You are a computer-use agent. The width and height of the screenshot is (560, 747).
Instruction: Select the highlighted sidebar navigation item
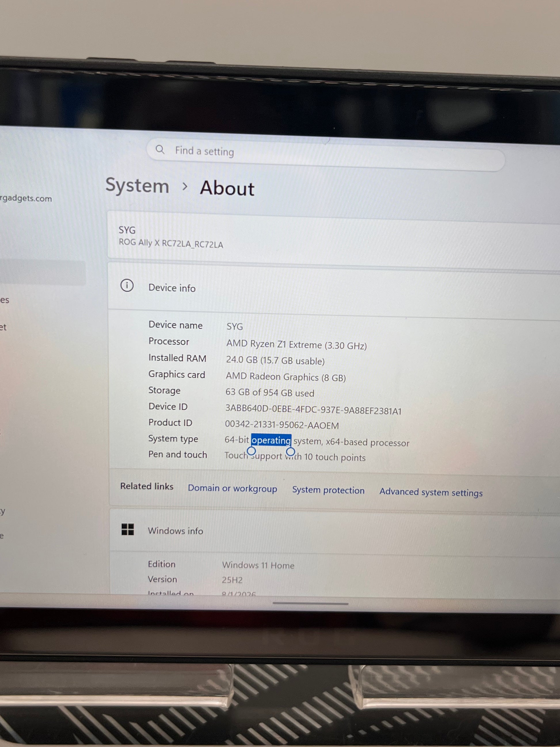point(42,273)
